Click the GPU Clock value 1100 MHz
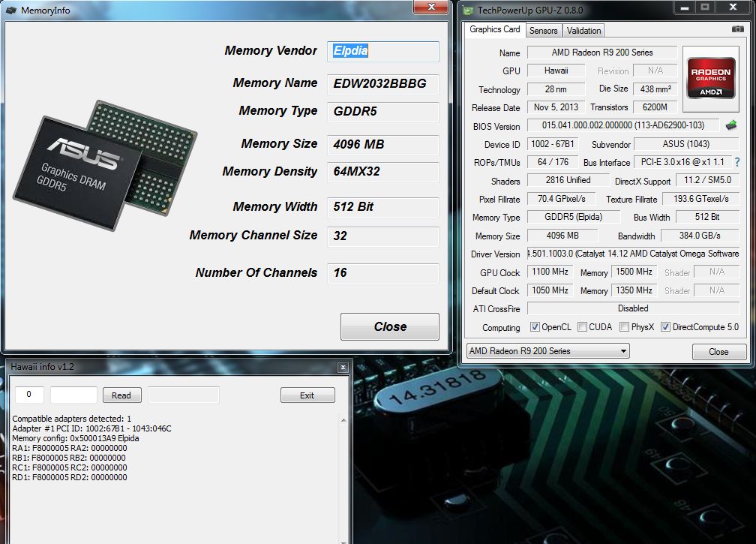756x544 pixels. [x=550, y=272]
